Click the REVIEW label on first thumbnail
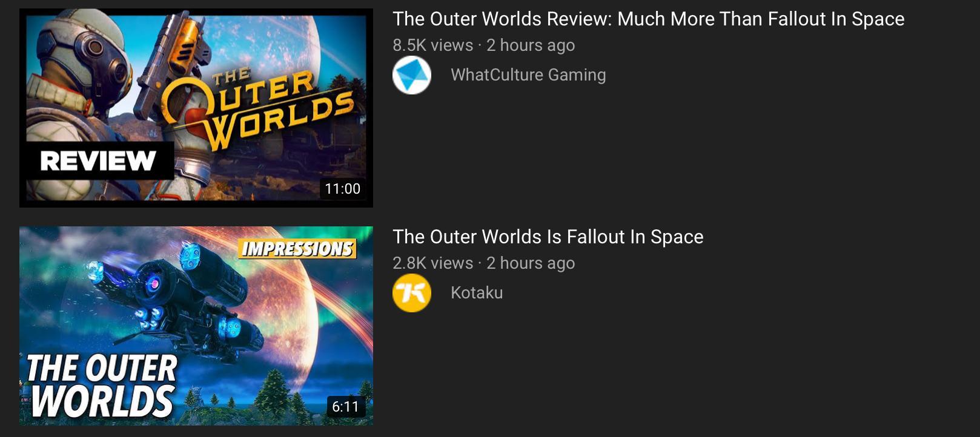This screenshot has height=437, width=980. pos(98,161)
